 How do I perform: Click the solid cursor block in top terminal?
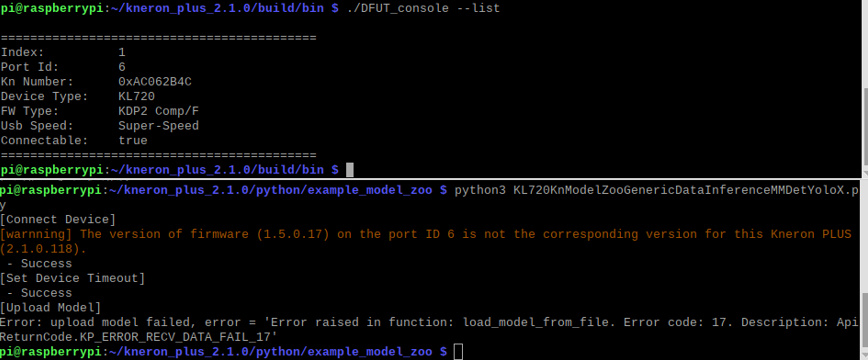(349, 169)
